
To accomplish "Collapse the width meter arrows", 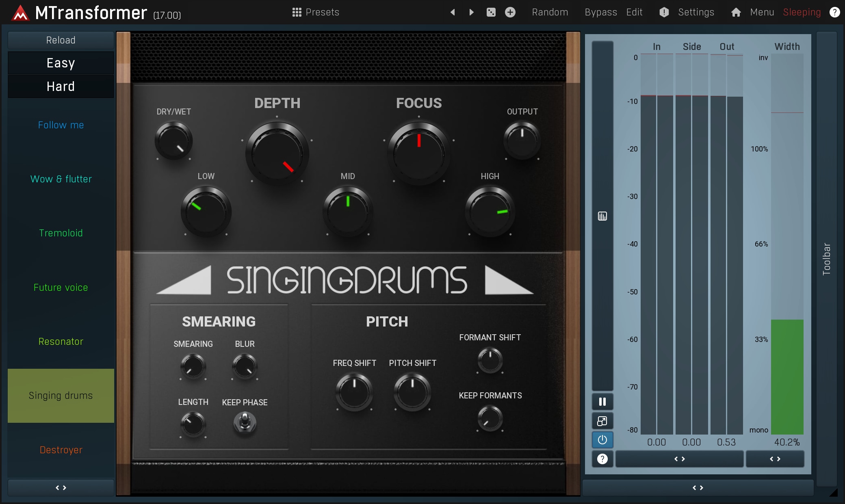I will [x=775, y=459].
